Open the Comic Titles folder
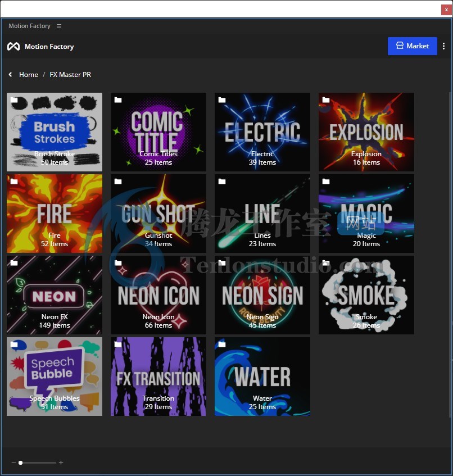 pos(158,132)
